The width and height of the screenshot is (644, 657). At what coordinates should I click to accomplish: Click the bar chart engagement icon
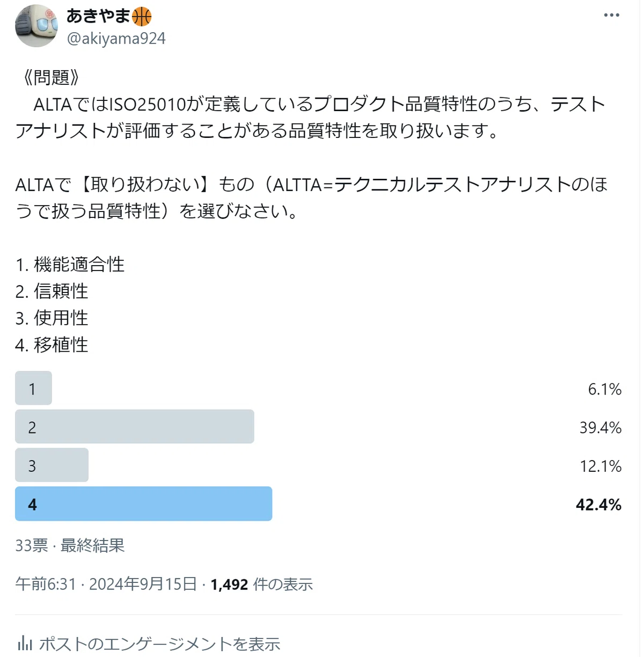(25, 643)
